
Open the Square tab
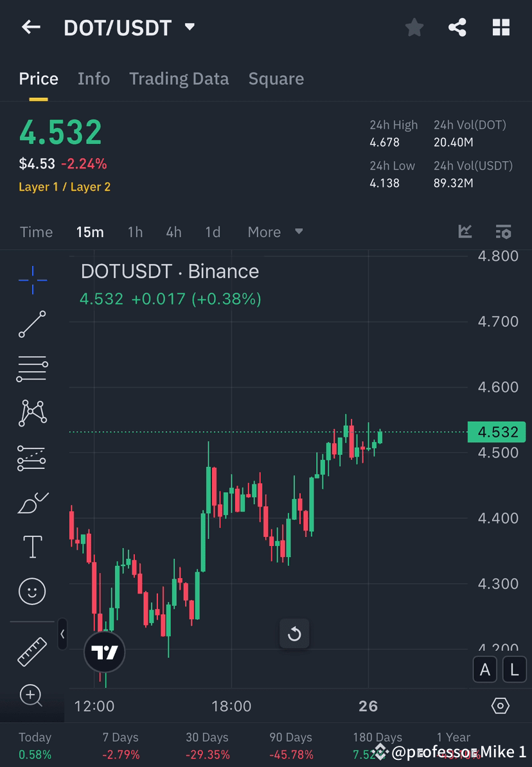point(276,78)
